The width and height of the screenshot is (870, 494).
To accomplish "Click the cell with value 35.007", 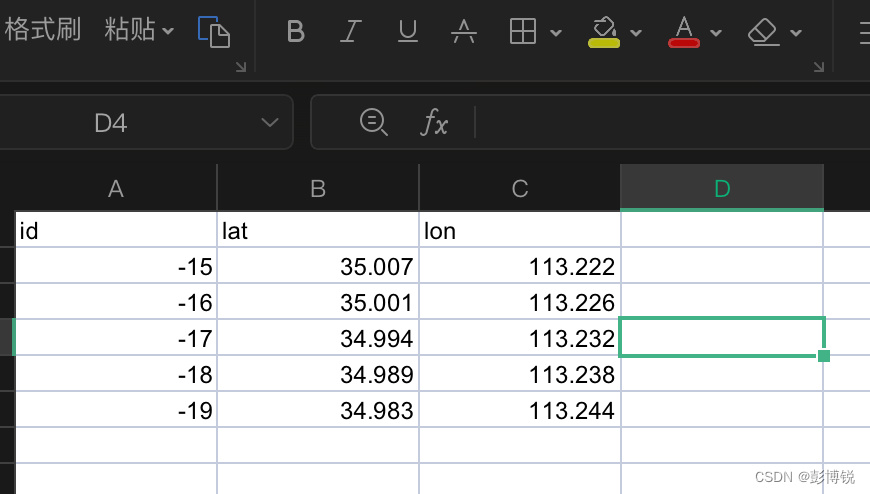I will (x=318, y=266).
